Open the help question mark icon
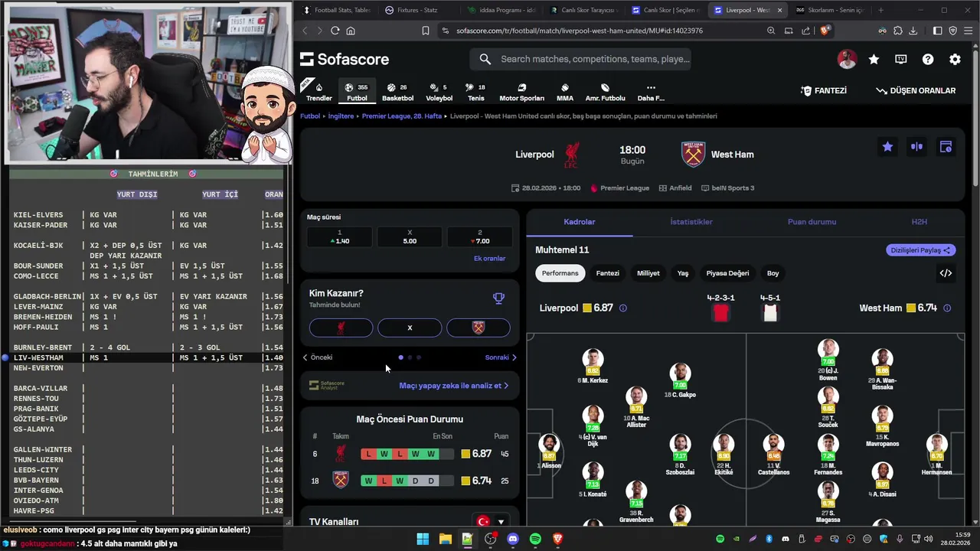 coord(928,59)
